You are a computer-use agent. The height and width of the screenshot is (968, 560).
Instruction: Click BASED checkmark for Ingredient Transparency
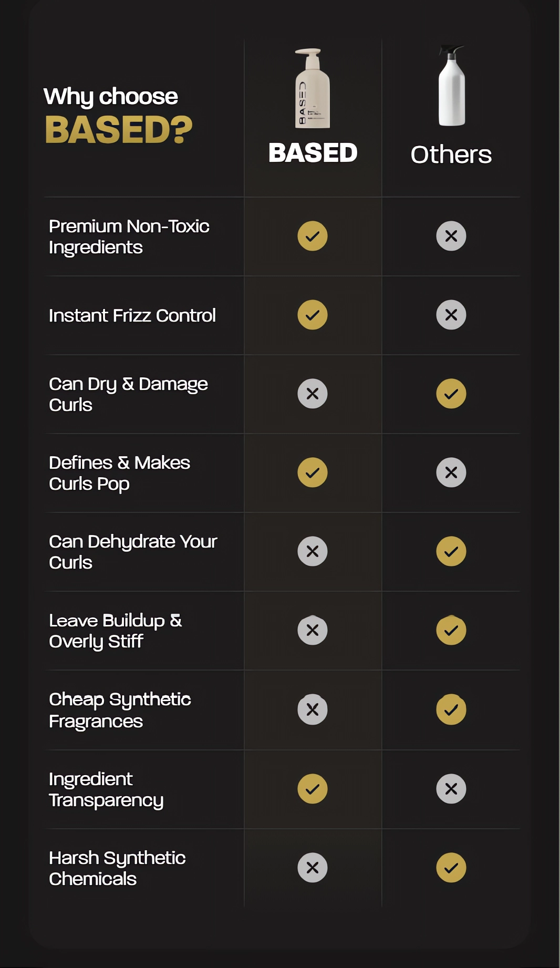coord(313,789)
